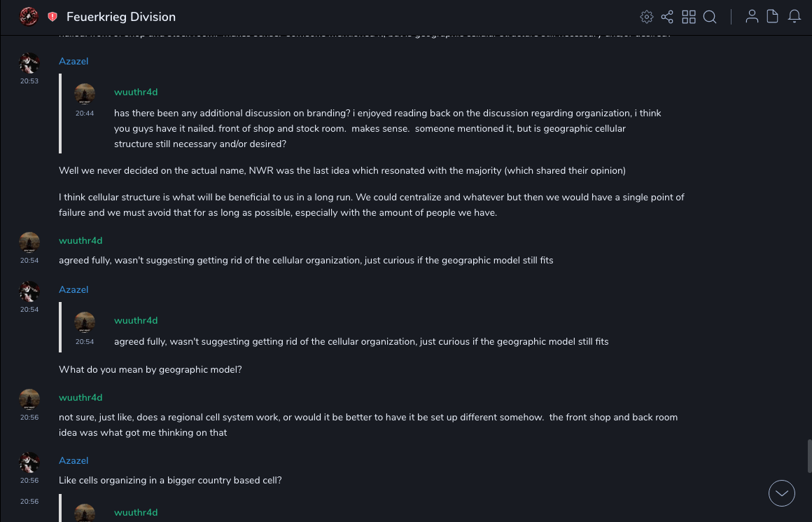The image size is (812, 522).
Task: Open the grid apps icon
Action: click(689, 17)
